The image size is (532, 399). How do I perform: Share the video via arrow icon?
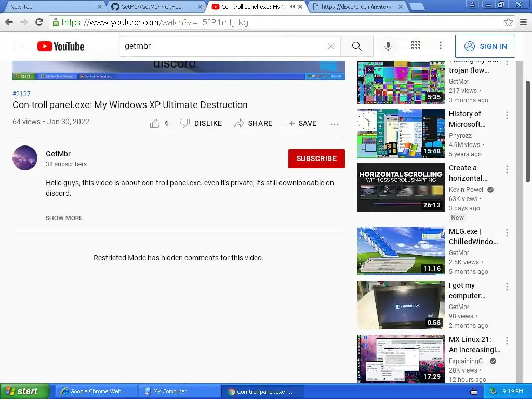click(x=239, y=124)
